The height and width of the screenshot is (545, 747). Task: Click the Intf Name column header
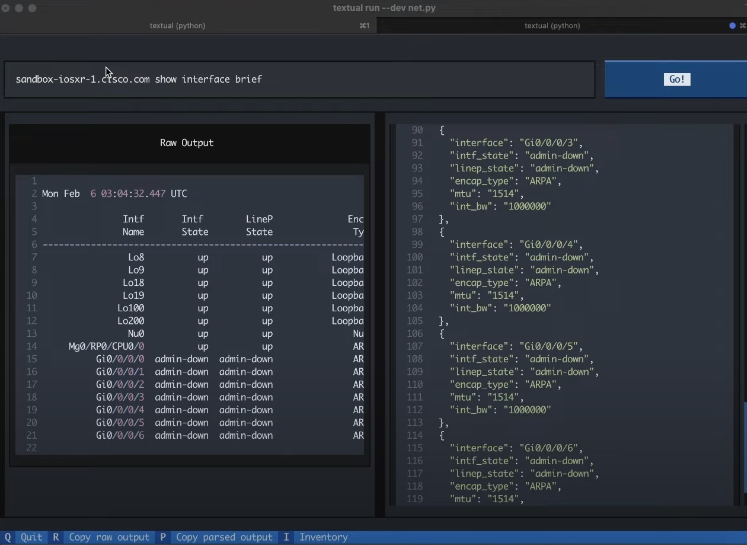pos(133,225)
